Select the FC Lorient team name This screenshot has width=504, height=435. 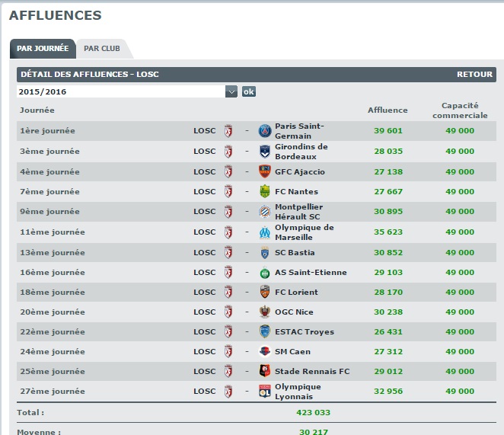click(296, 292)
